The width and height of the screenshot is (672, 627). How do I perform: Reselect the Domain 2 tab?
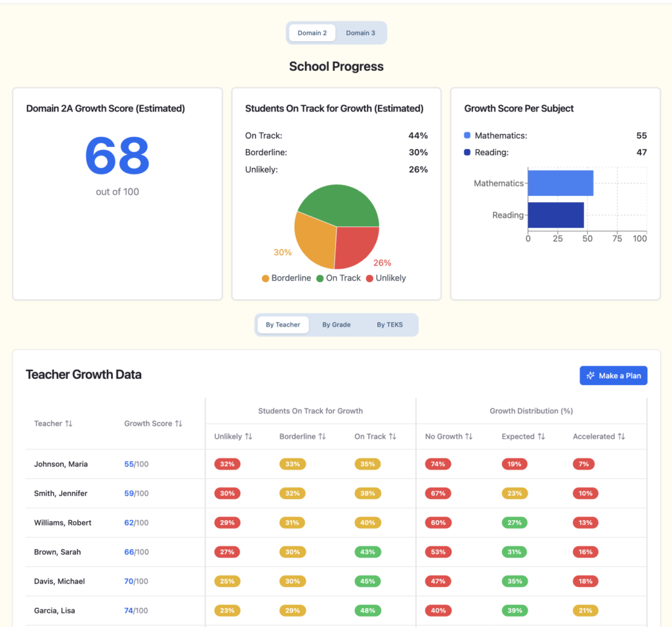pyautogui.click(x=312, y=32)
